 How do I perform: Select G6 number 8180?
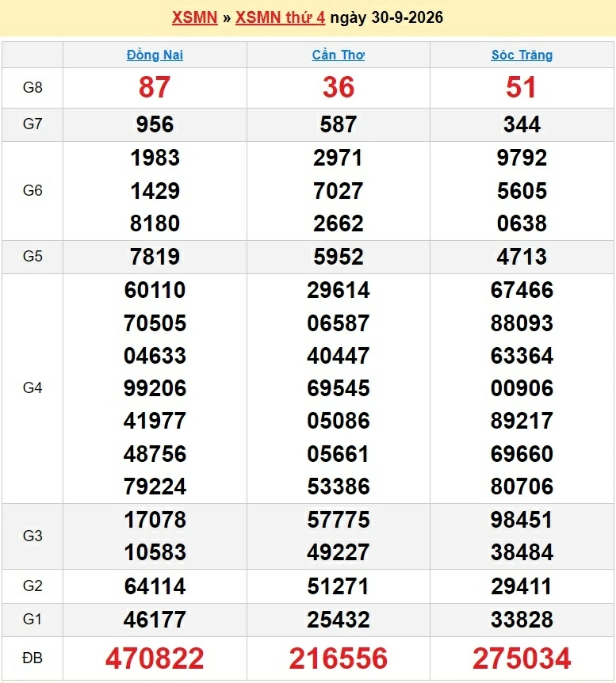click(x=155, y=223)
